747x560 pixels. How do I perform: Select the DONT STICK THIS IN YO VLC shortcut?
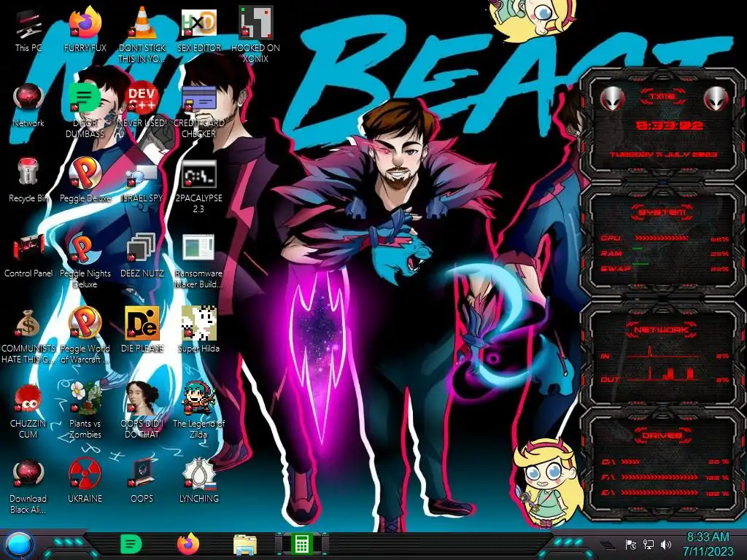[142, 36]
